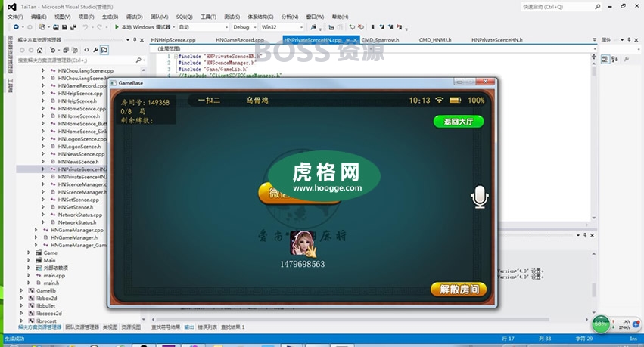Click the Solution Explorer scroll-down arrow
Image resolution: width=644 pixels, height=347 pixels.
(143, 319)
